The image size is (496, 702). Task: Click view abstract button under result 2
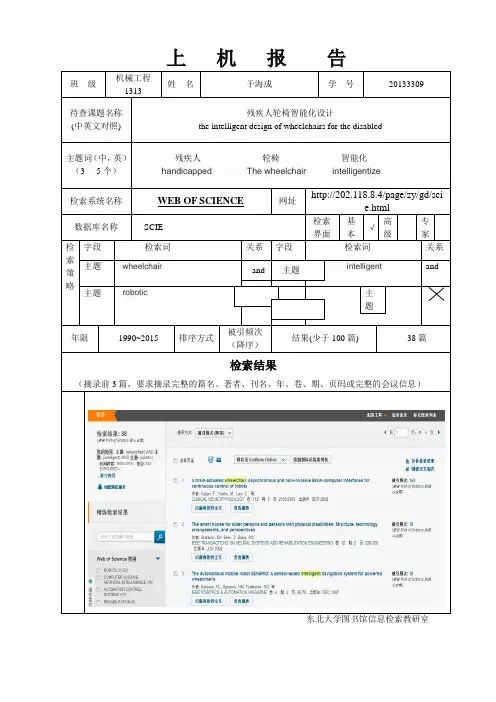[241, 557]
